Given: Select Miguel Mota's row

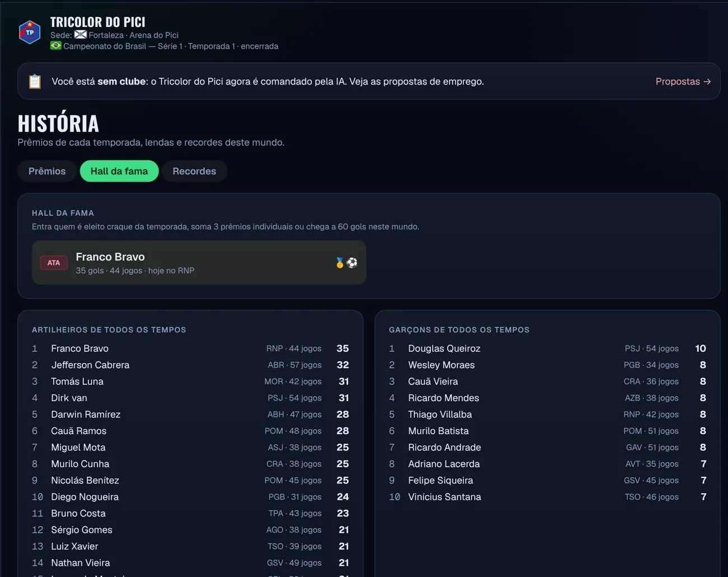Looking at the screenshot, I should (x=190, y=448).
